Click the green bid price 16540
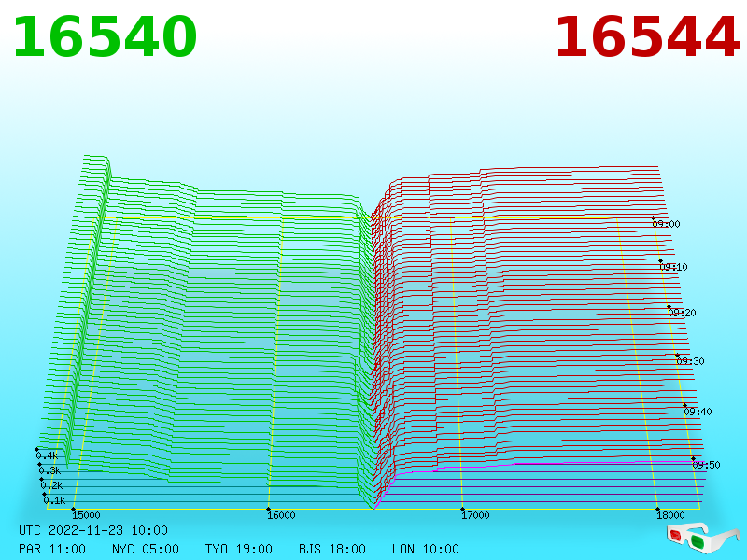747x560 pixels. click(105, 37)
